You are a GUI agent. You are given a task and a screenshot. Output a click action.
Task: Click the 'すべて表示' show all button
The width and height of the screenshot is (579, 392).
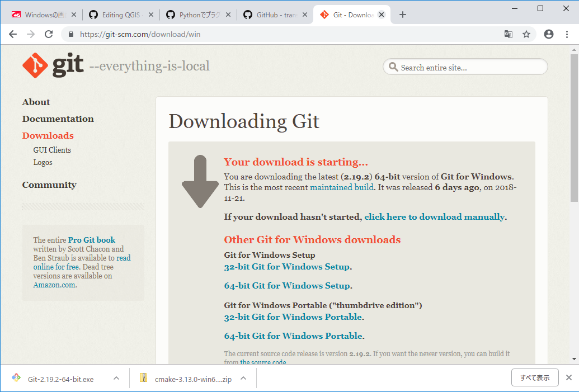point(535,377)
